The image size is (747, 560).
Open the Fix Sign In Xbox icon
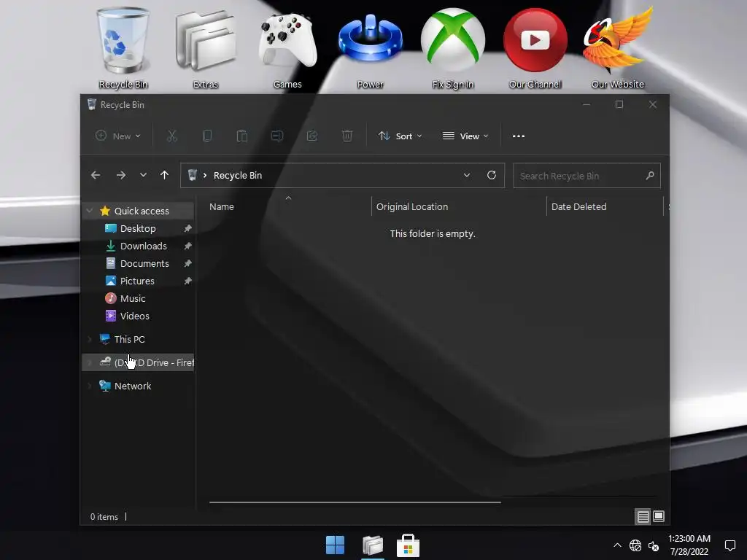click(x=452, y=47)
